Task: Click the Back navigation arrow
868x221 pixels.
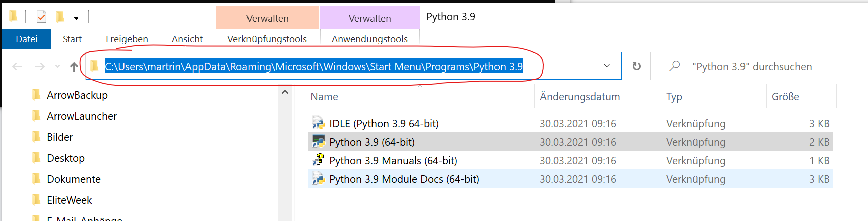Action: (x=17, y=66)
